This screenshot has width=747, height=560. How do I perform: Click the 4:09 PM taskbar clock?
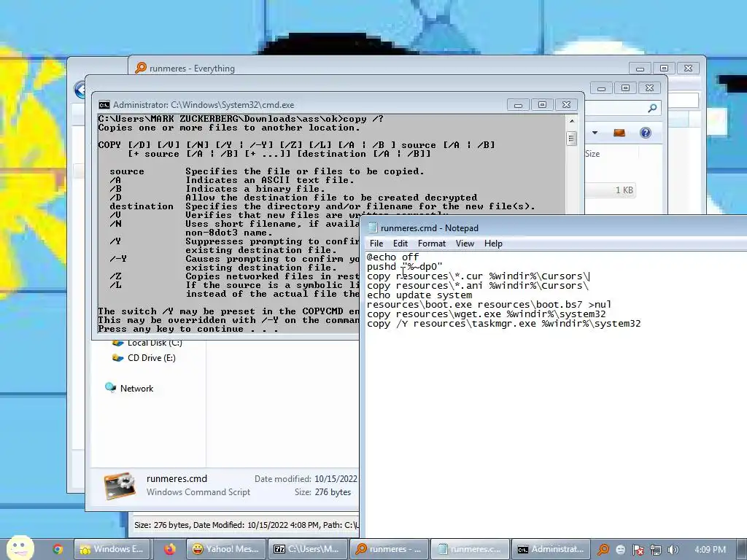[x=710, y=550]
